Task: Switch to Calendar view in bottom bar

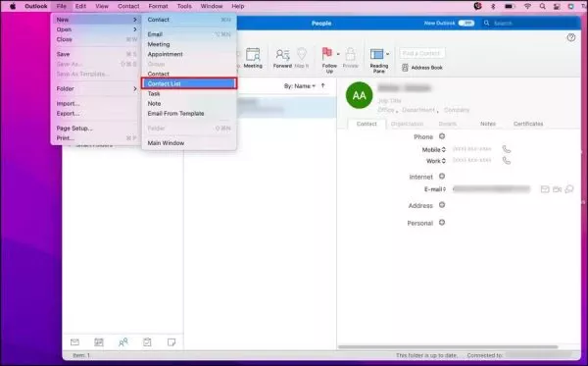Action: point(99,342)
